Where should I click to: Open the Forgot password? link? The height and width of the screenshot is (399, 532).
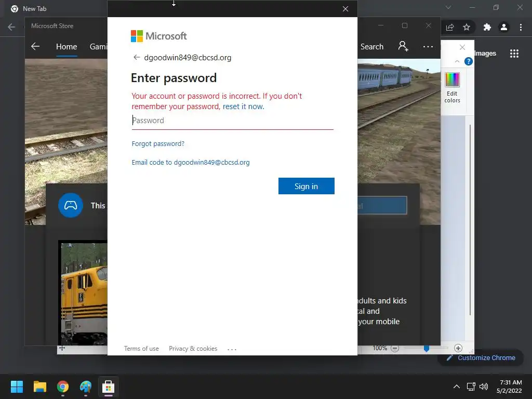click(158, 144)
